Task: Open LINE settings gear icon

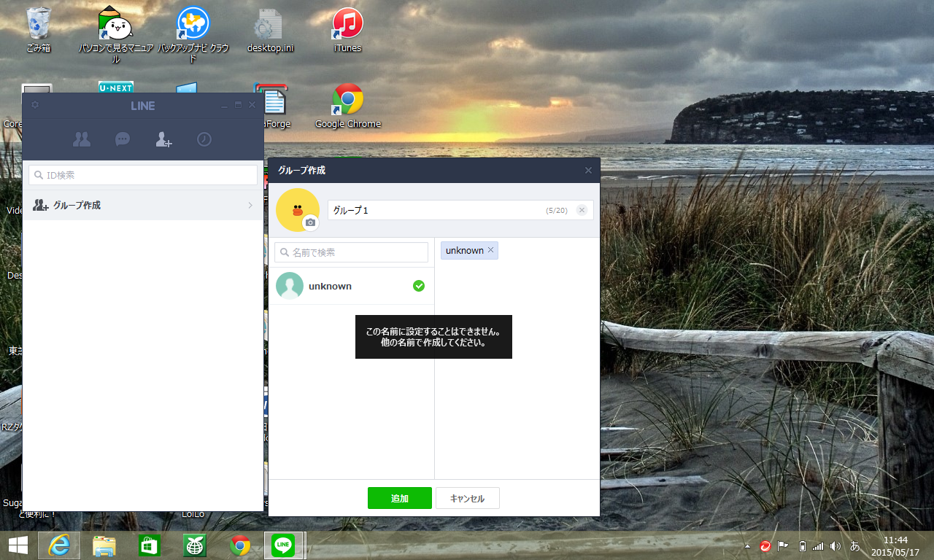Action: point(35,105)
